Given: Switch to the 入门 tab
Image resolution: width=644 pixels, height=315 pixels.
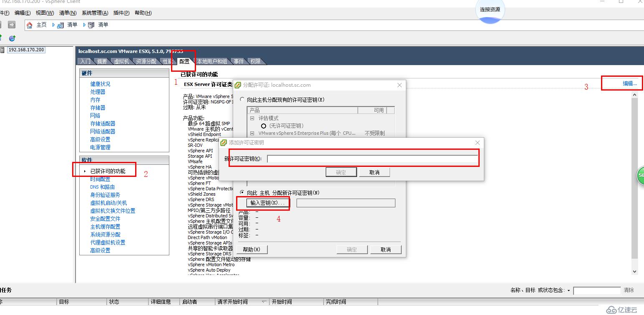Looking at the screenshot, I should (x=86, y=61).
